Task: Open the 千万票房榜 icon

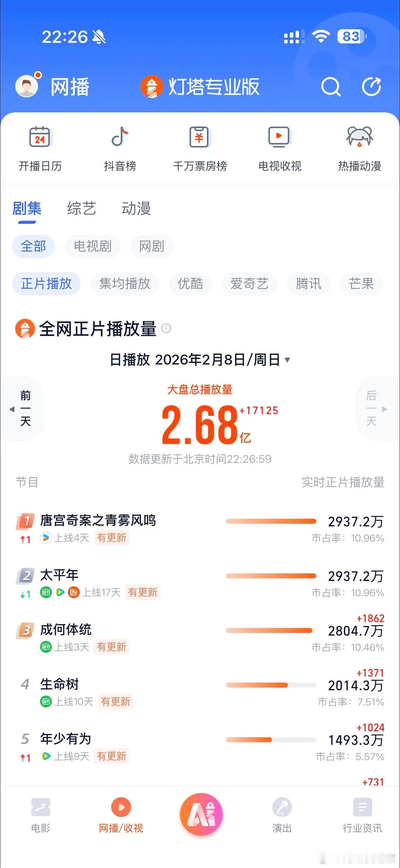Action: pyautogui.click(x=200, y=137)
